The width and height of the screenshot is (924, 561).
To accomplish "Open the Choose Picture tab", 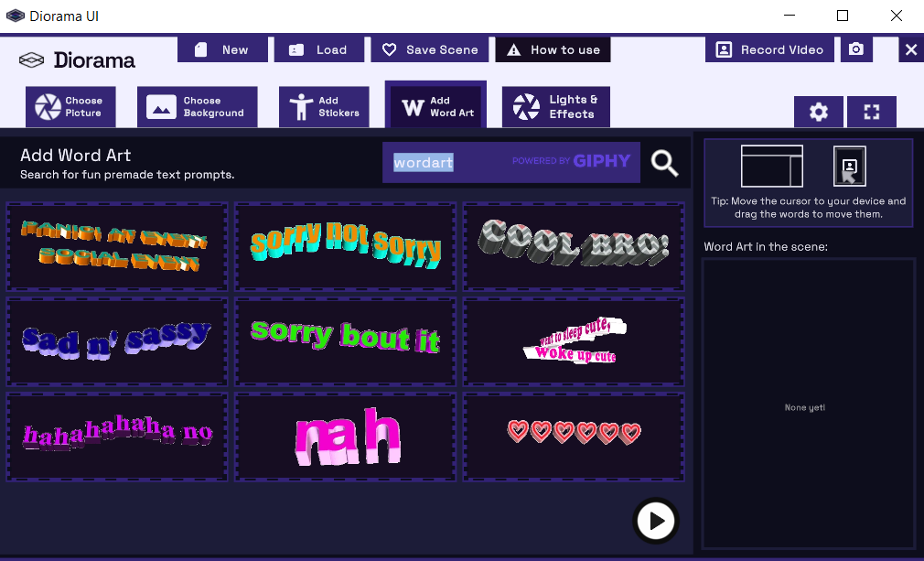I will (x=70, y=107).
